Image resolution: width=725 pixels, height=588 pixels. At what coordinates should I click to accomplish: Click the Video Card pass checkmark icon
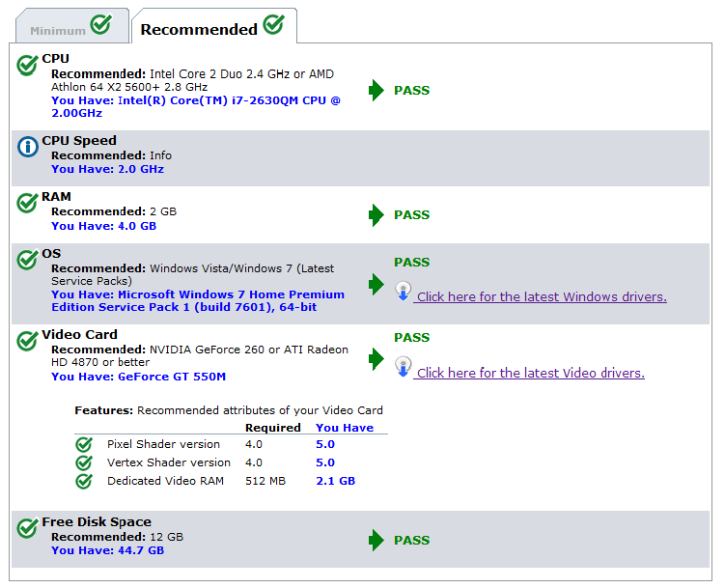(27, 341)
